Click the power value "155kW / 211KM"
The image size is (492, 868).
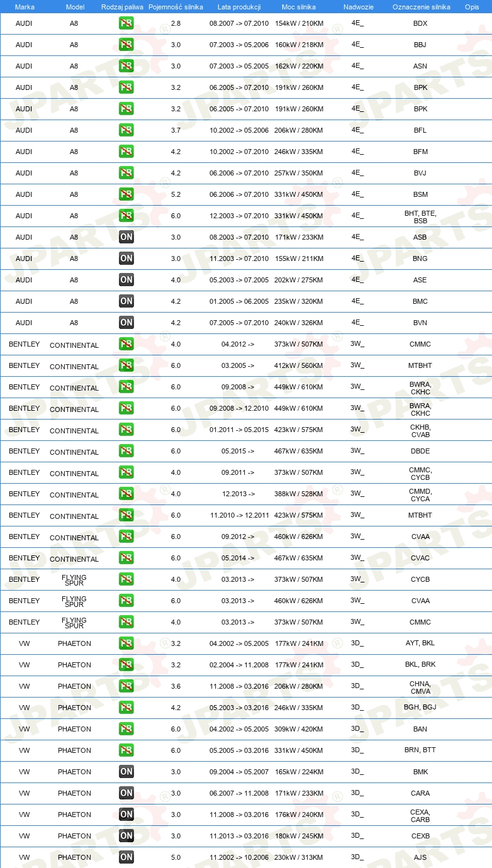(x=299, y=259)
